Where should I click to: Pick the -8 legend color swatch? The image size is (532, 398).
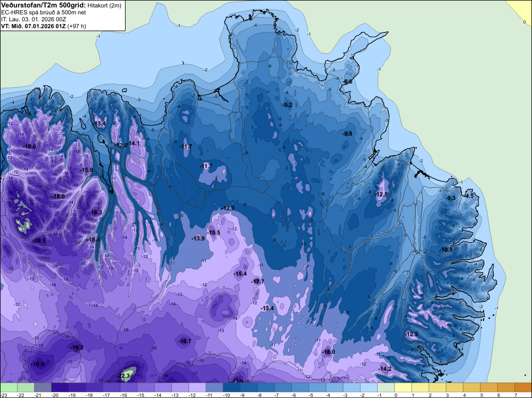click(x=266, y=387)
